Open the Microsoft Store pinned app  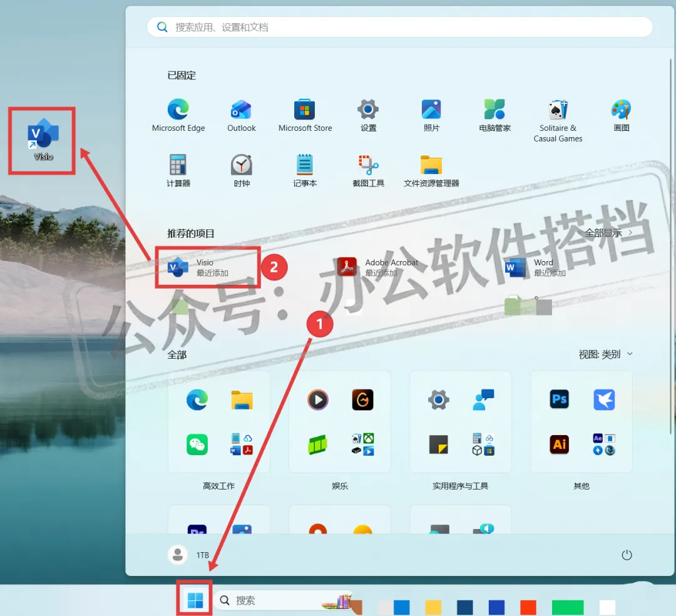point(305,115)
